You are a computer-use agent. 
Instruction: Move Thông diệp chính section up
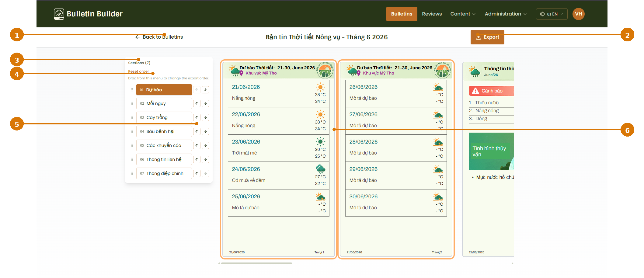tap(197, 173)
